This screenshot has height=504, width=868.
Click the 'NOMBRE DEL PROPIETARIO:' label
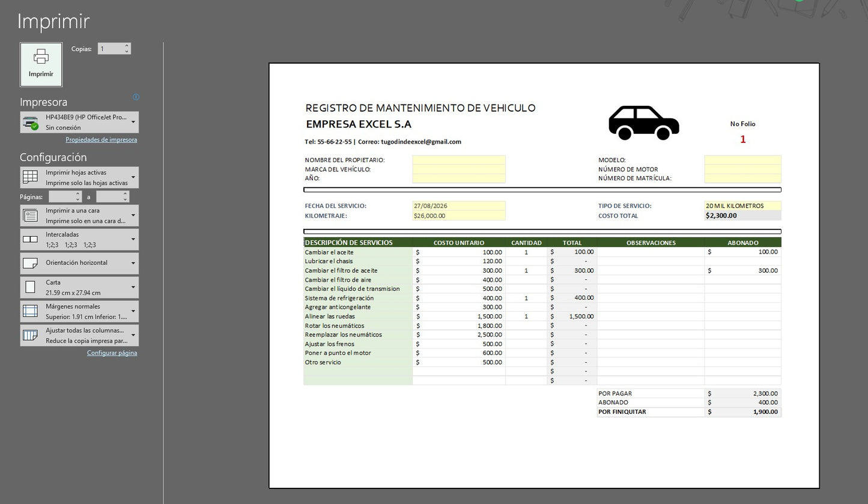pyautogui.click(x=345, y=160)
